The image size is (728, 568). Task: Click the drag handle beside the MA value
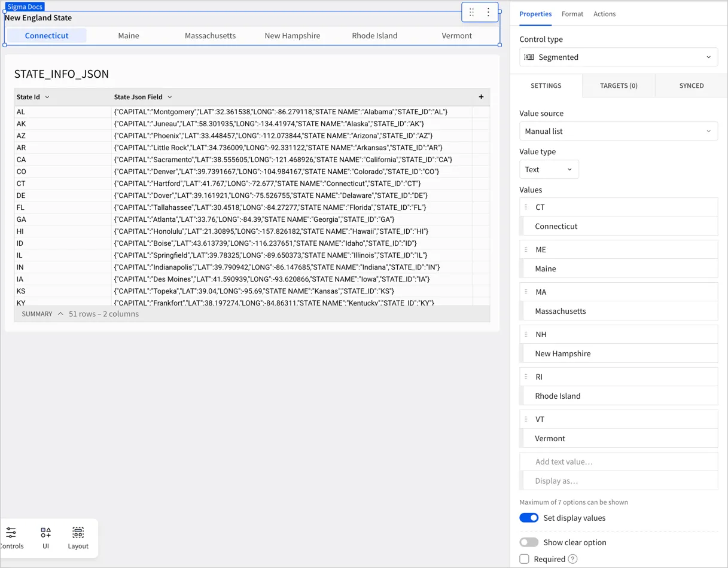point(526,292)
